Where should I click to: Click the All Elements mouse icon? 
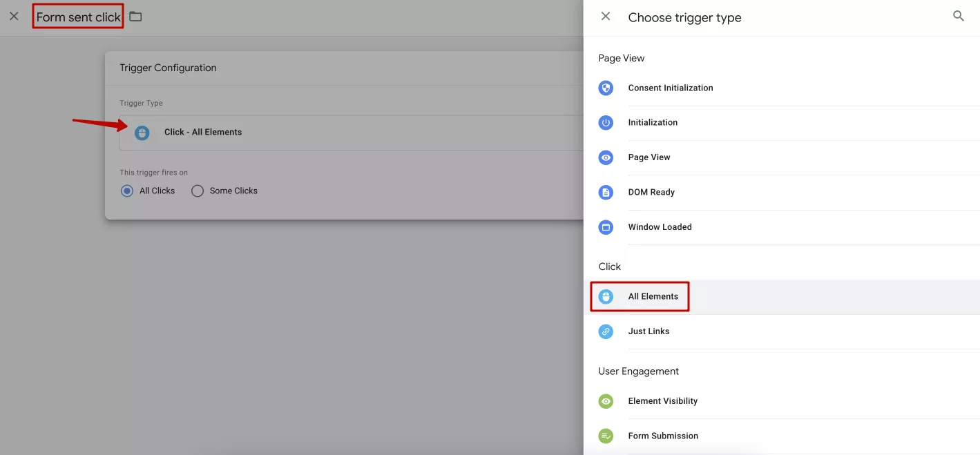[x=606, y=296]
